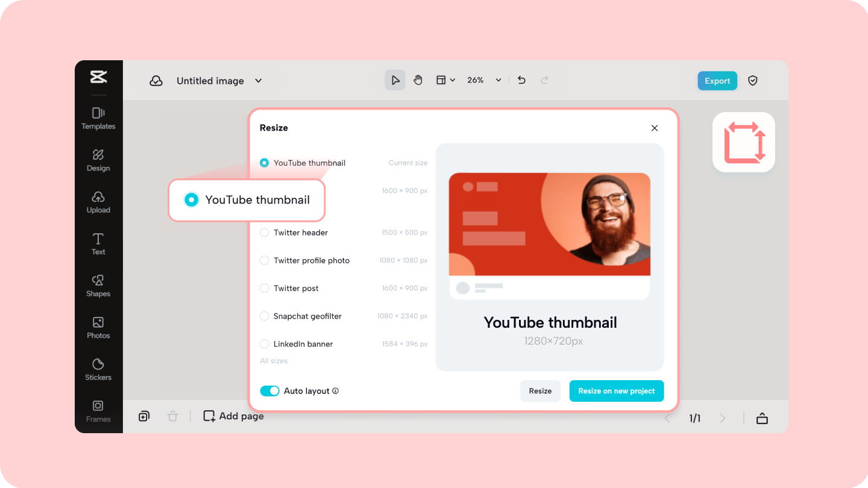
Task: Click the undo icon
Action: tap(521, 80)
